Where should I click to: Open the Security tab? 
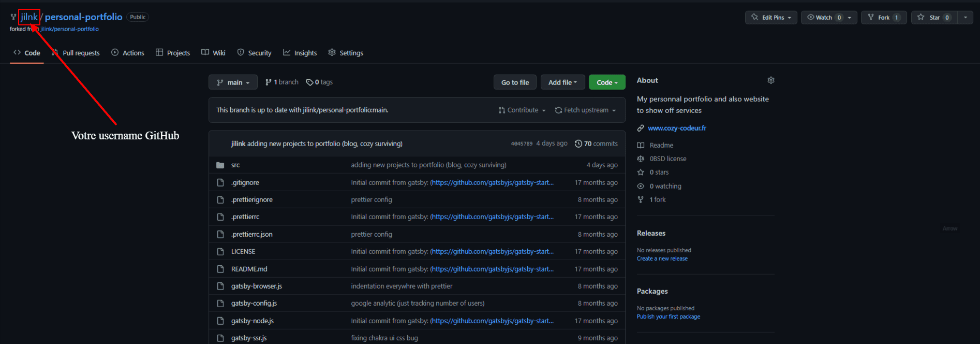pyautogui.click(x=254, y=53)
